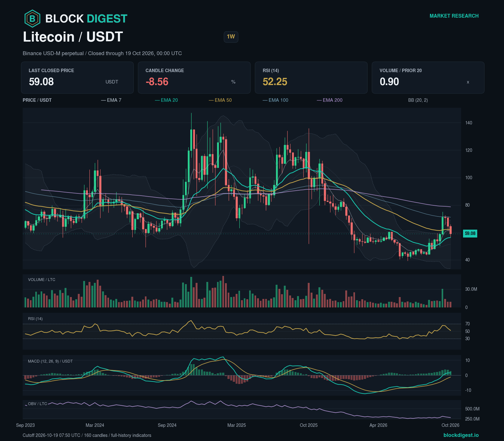The height and width of the screenshot is (441, 504).
Task: Click the RSI (14) panel label
Action: coord(35,319)
